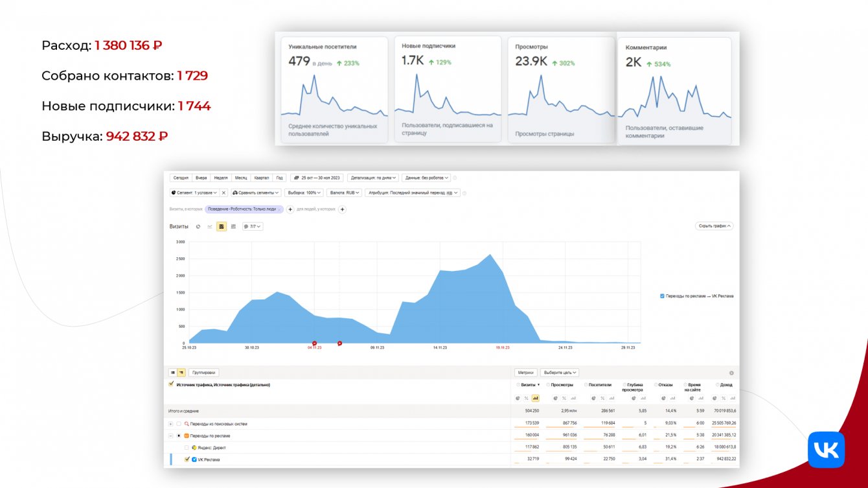Uncheck the VK Реклама row checkbox
Screen dimensions: 868x488
[187, 459]
